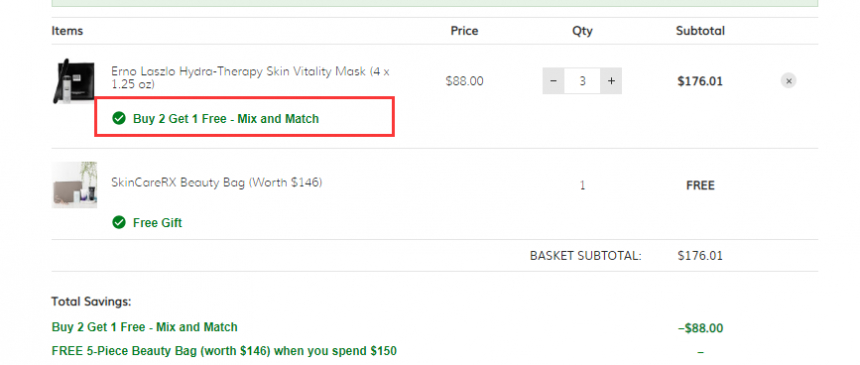Click the Qty column header

(582, 31)
